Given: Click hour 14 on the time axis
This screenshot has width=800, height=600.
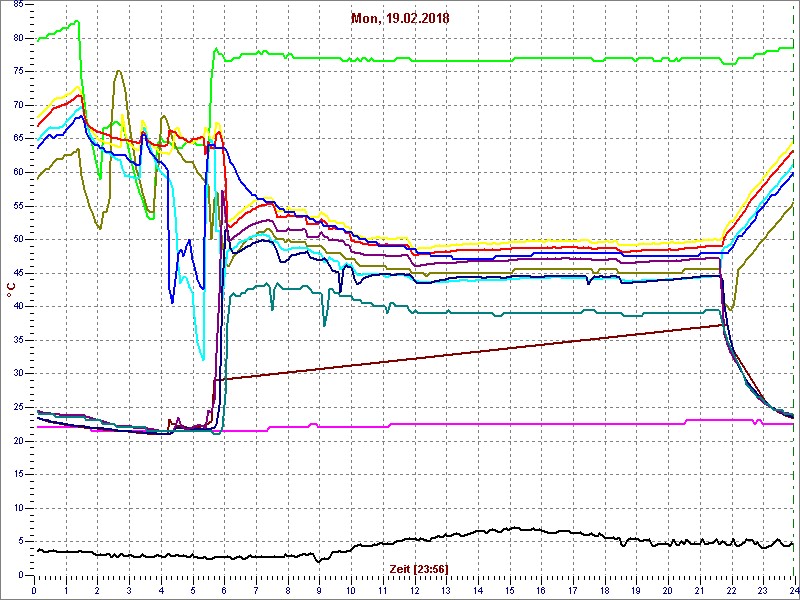Looking at the screenshot, I should (x=477, y=589).
